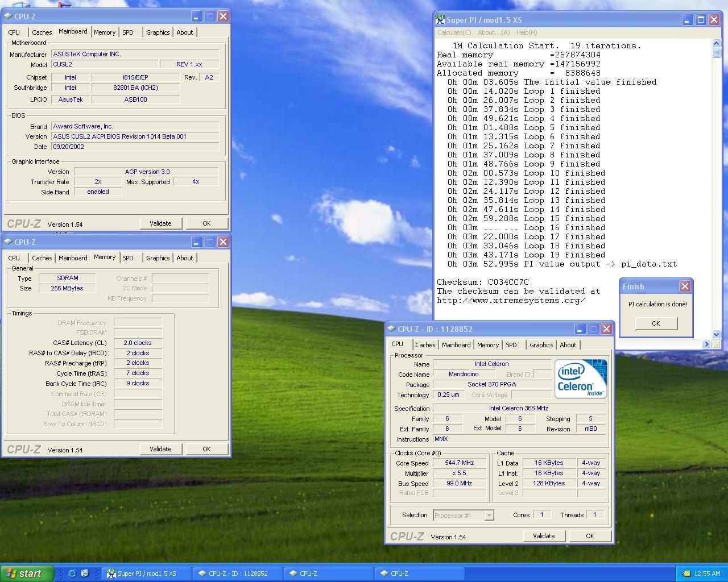Close the top CPU-Z Mainboard window

tap(223, 16)
